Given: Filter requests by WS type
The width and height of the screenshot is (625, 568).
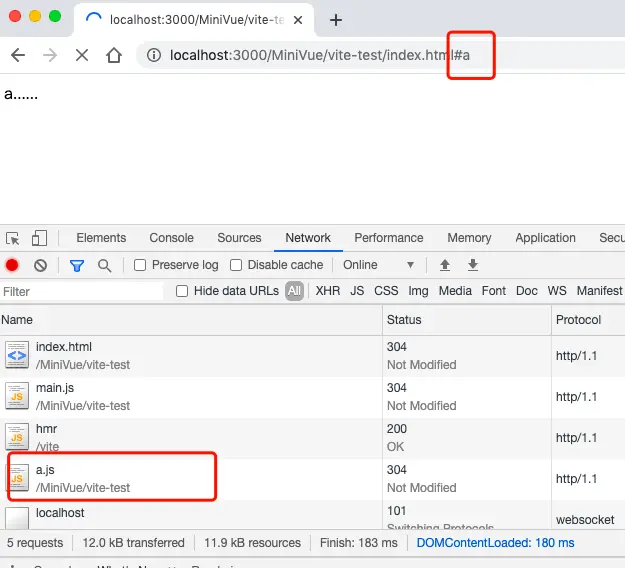Looking at the screenshot, I should pyautogui.click(x=557, y=291).
